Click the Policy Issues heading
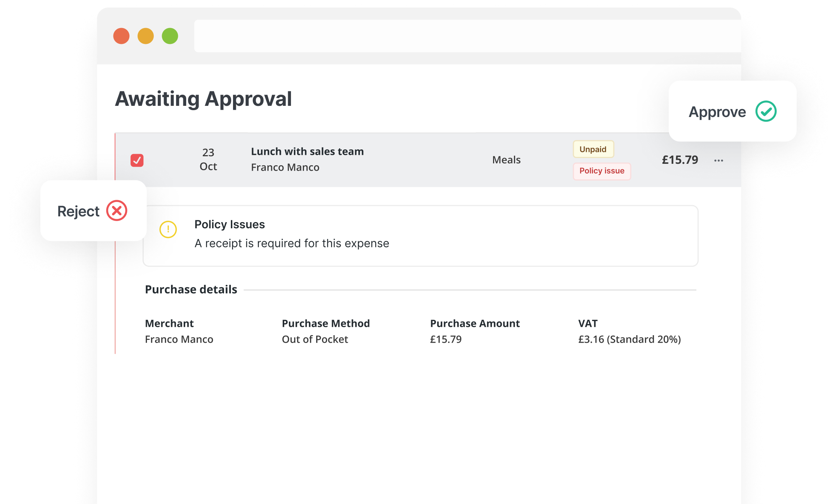837x504 pixels. tap(230, 225)
